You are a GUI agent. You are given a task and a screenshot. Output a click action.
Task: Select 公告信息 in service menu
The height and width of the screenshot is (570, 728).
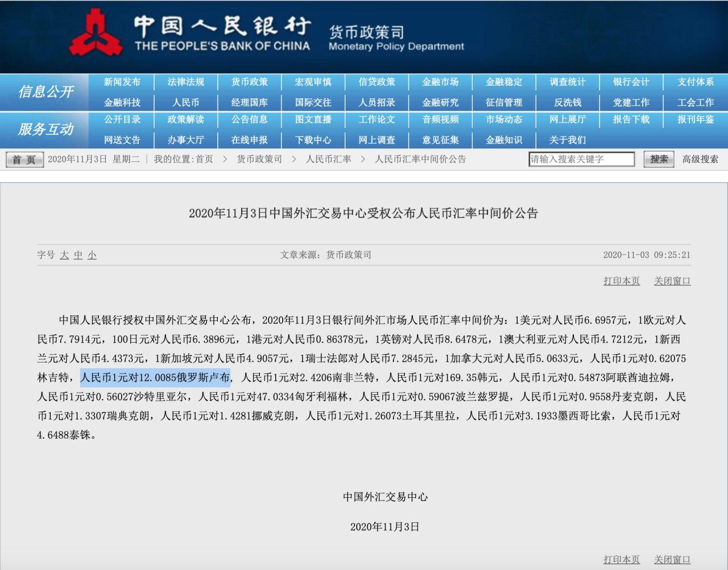coord(250,119)
